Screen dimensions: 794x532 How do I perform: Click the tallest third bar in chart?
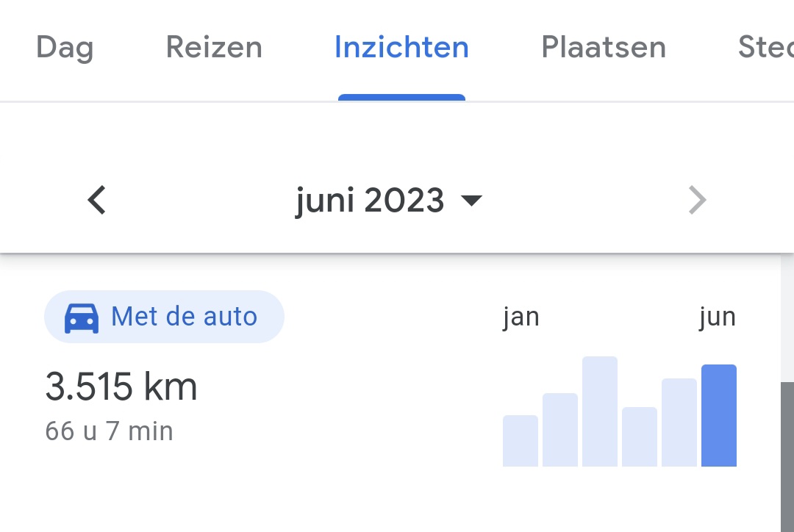(x=600, y=411)
